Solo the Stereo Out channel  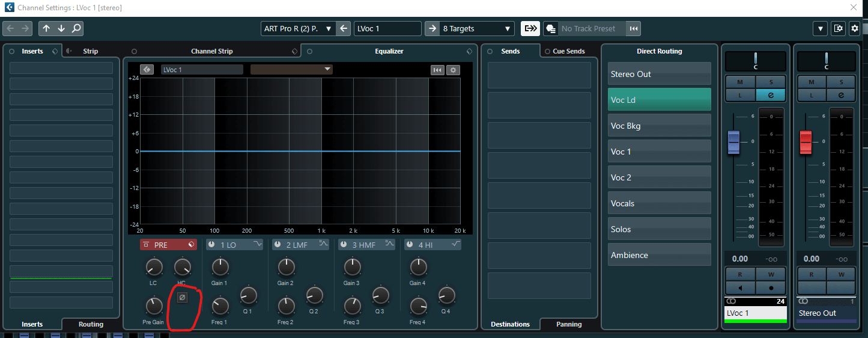[x=841, y=82]
